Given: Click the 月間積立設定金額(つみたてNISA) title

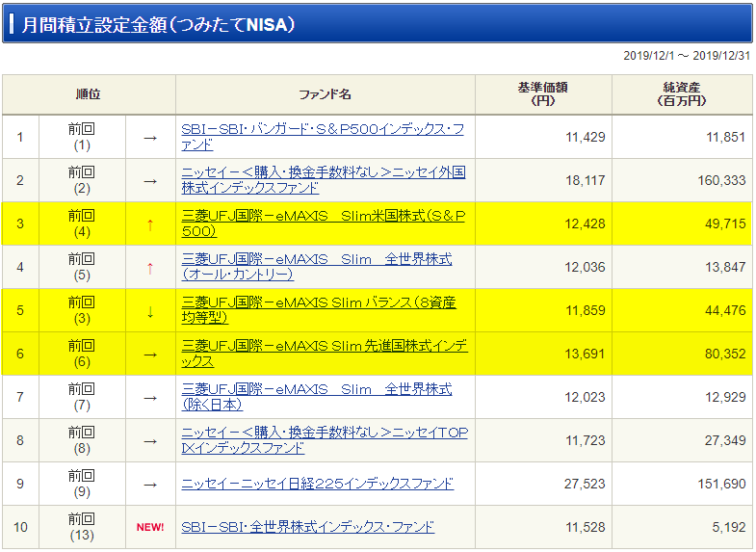Looking at the screenshot, I should click(x=158, y=24).
